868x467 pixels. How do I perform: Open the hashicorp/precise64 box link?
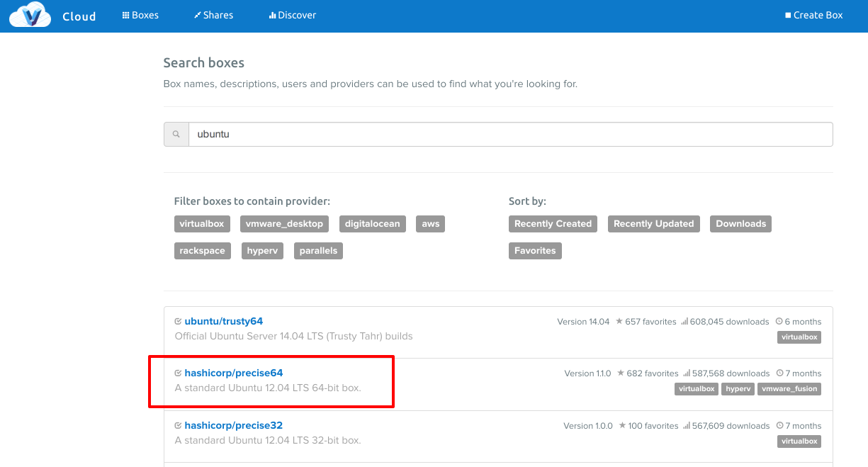pos(234,373)
